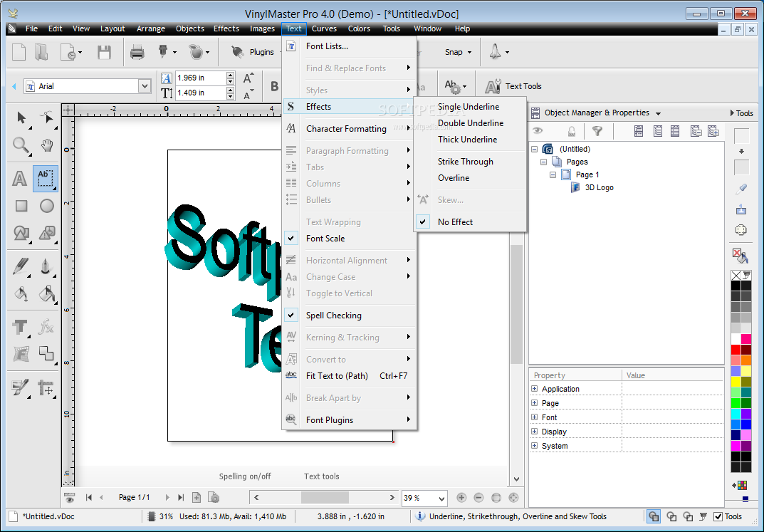Image resolution: width=764 pixels, height=532 pixels.
Task: Click the New document icon
Action: [19, 52]
